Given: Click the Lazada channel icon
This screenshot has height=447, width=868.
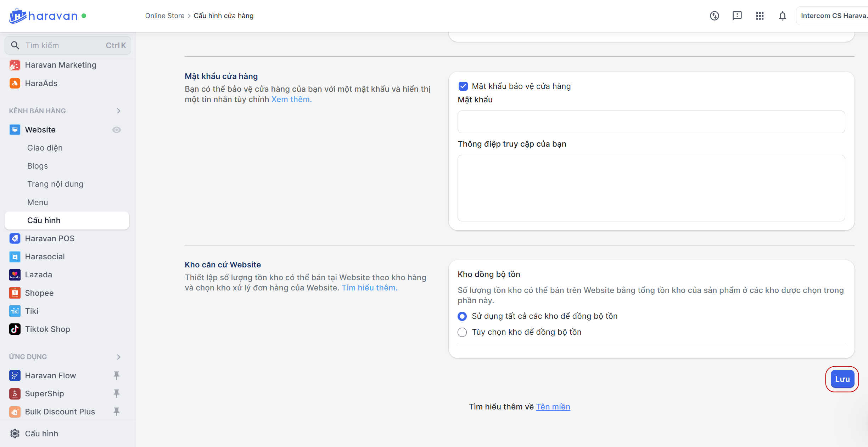Looking at the screenshot, I should 15,275.
